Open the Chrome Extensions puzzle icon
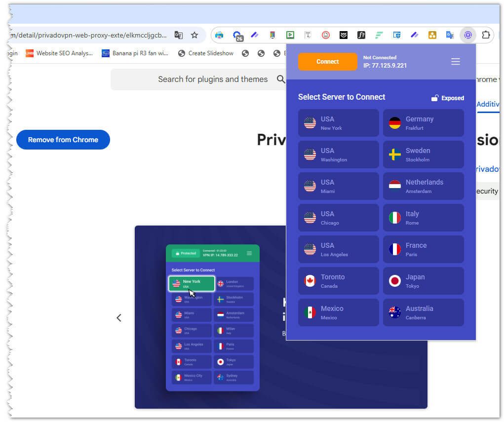The image size is (504, 422). (486, 35)
